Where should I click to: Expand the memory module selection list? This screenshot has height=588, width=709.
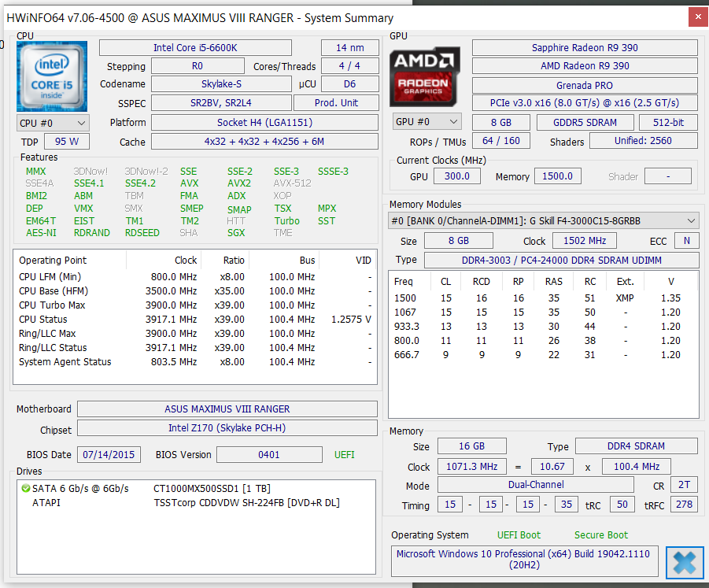(x=544, y=220)
